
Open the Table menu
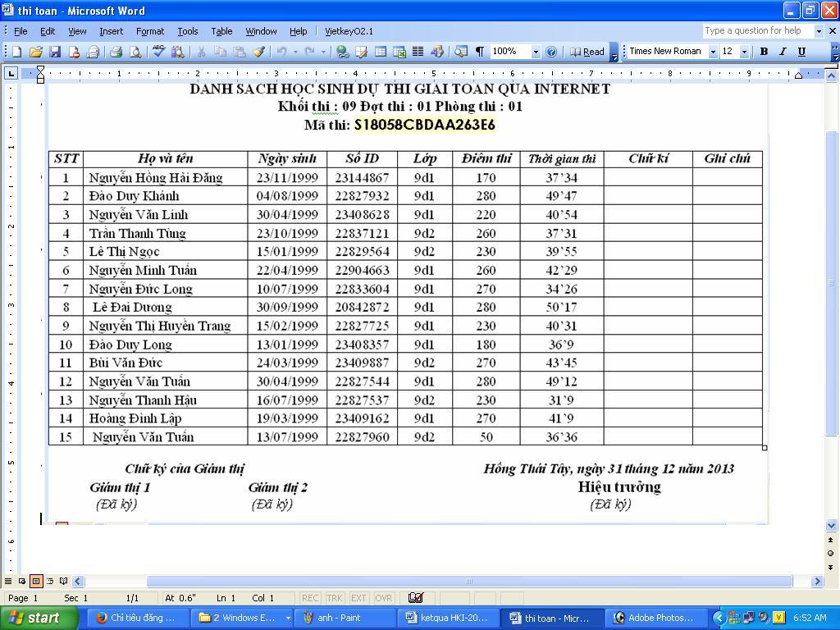[x=221, y=31]
